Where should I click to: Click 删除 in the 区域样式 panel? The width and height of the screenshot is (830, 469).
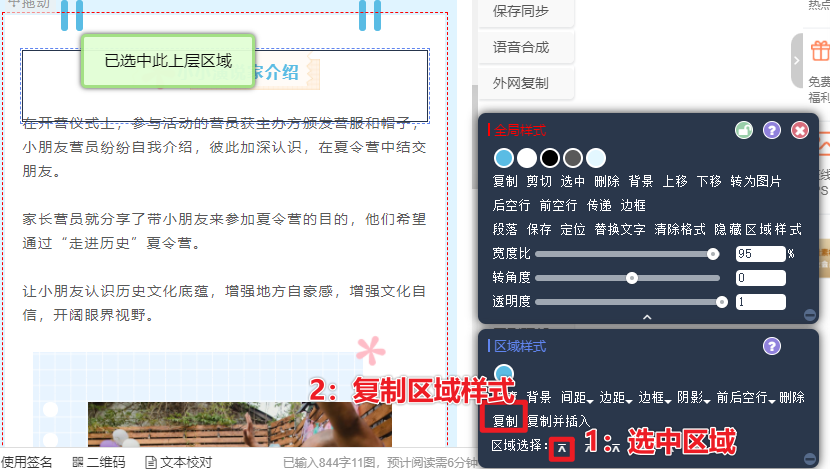(792, 397)
